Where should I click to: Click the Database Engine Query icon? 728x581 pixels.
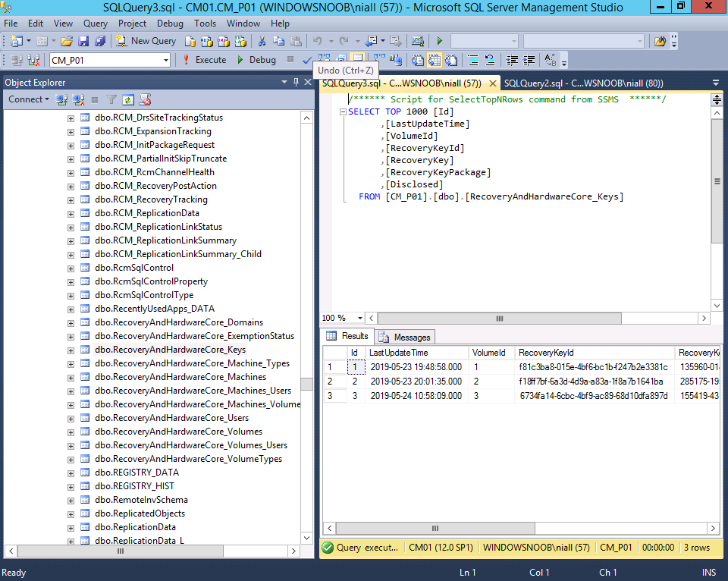[190, 41]
